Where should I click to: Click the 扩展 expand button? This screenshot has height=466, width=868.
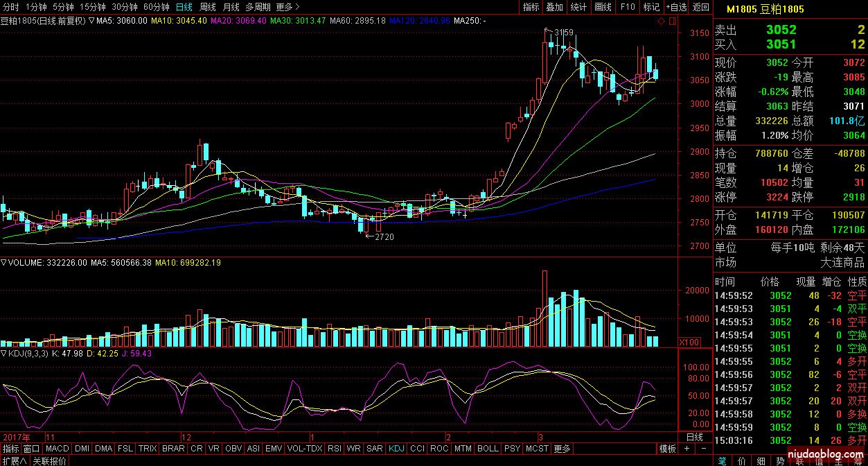(14, 460)
